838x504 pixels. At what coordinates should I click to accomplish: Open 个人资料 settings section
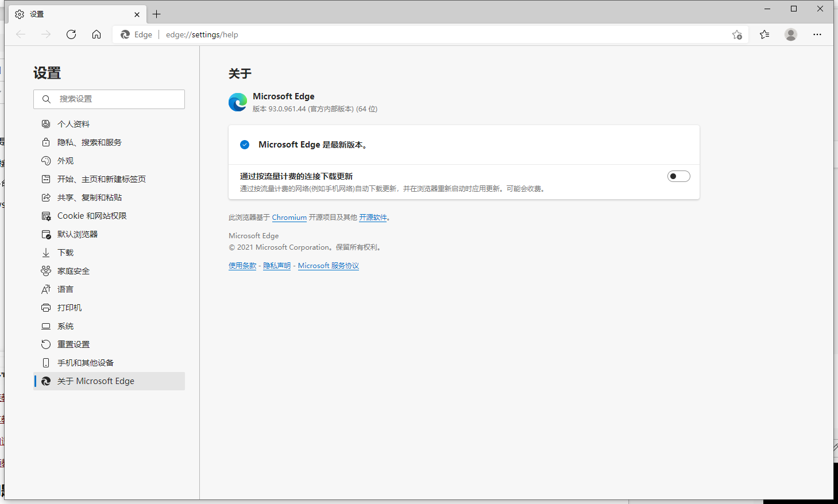tap(74, 124)
